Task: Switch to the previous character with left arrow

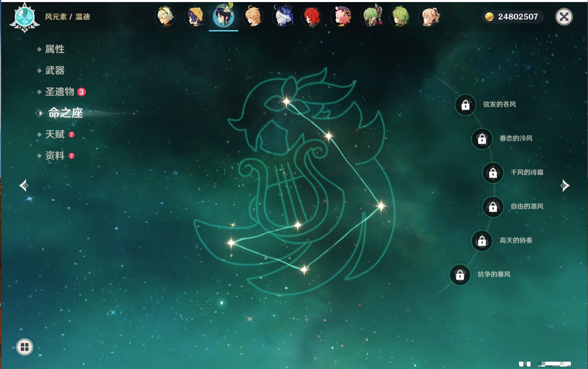Action: tap(24, 186)
